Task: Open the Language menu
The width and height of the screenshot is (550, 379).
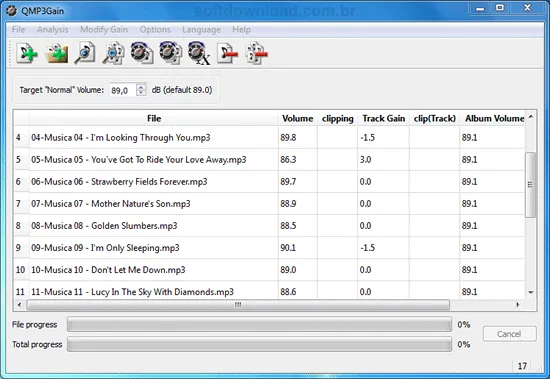Action: pyautogui.click(x=201, y=29)
